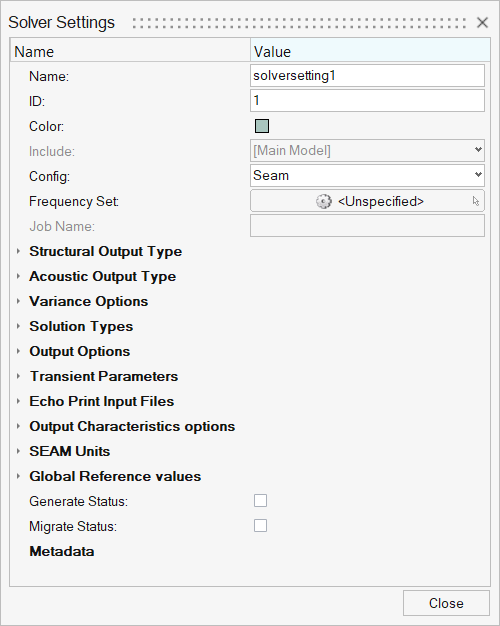Click the Close button
Image resolution: width=500 pixels, height=626 pixels.
click(x=446, y=603)
